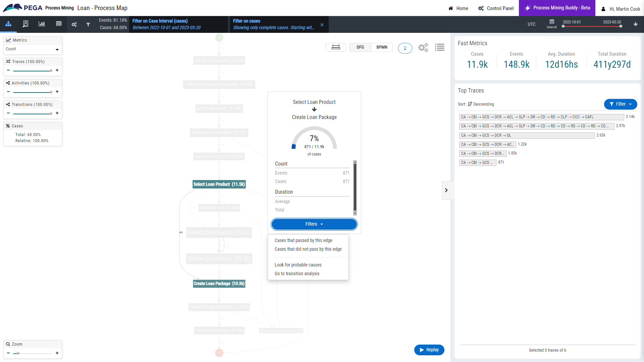Click the Filter on Case Interval chip

point(178,24)
